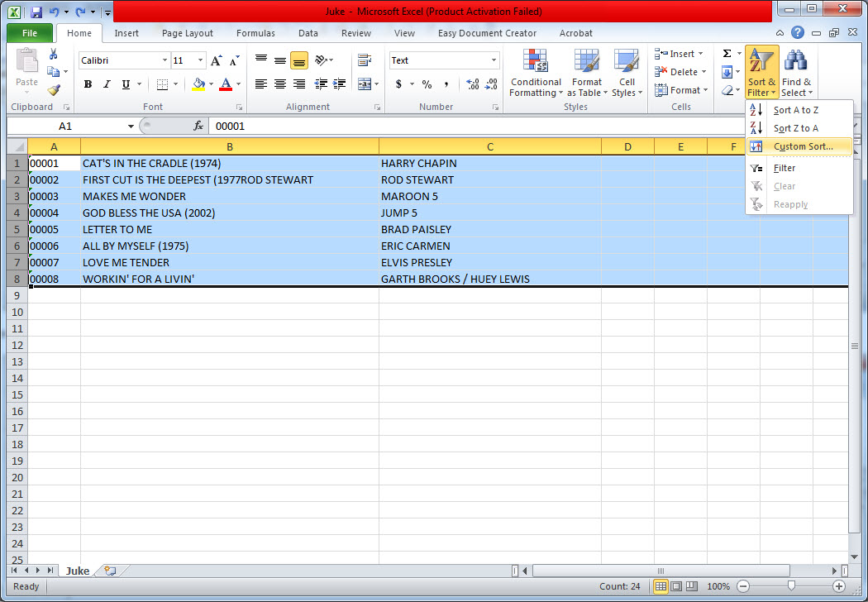Click the Format Painter brush icon
This screenshot has height=602, width=868.
tap(54, 90)
